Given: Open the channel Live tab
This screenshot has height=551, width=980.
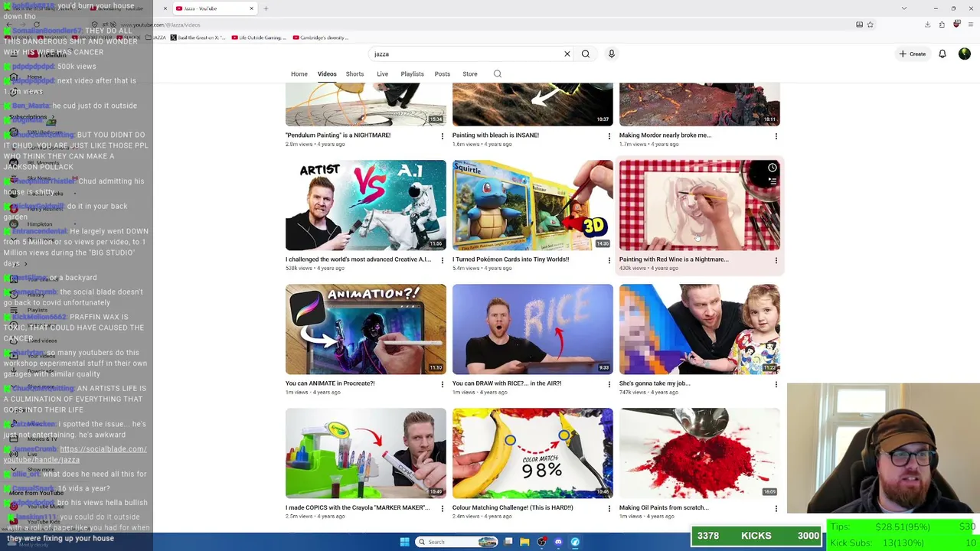Looking at the screenshot, I should point(382,74).
